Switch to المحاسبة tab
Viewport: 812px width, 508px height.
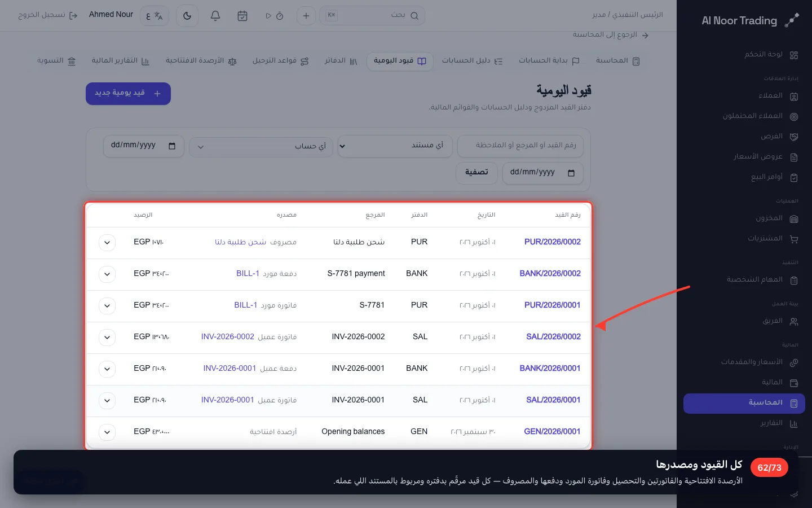617,61
